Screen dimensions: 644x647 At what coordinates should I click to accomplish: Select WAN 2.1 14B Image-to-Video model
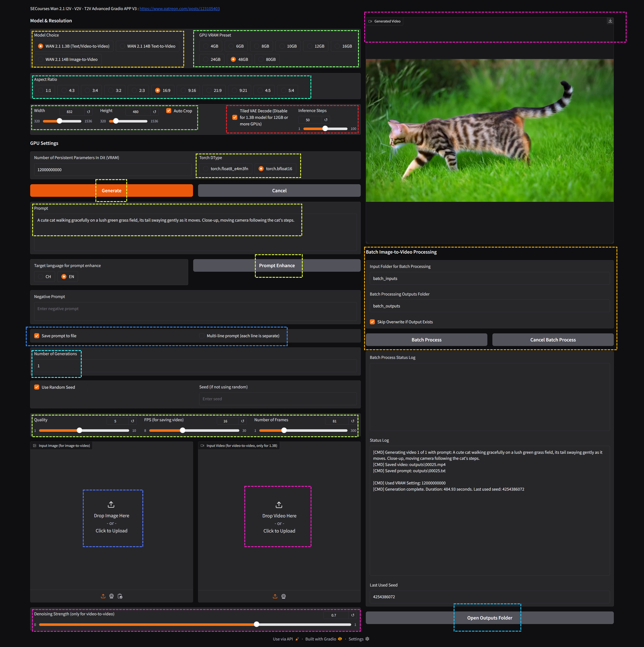click(41, 60)
